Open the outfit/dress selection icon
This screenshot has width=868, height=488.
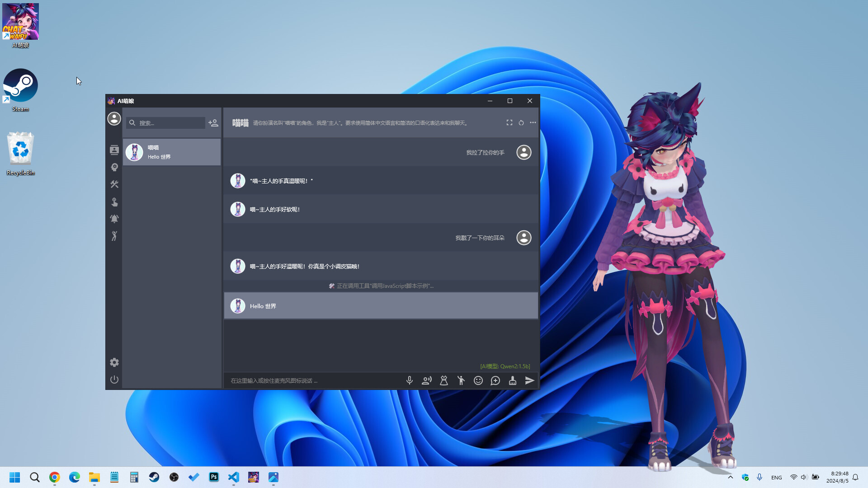tap(443, 380)
